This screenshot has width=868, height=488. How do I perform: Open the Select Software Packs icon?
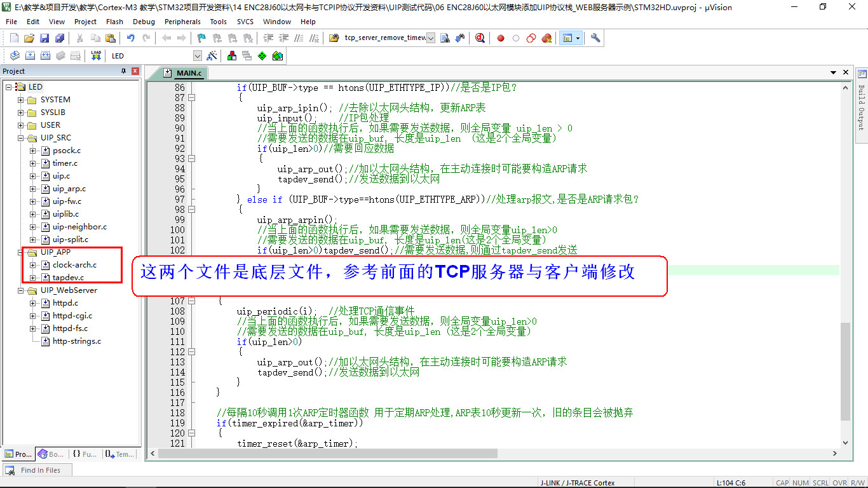(x=278, y=56)
